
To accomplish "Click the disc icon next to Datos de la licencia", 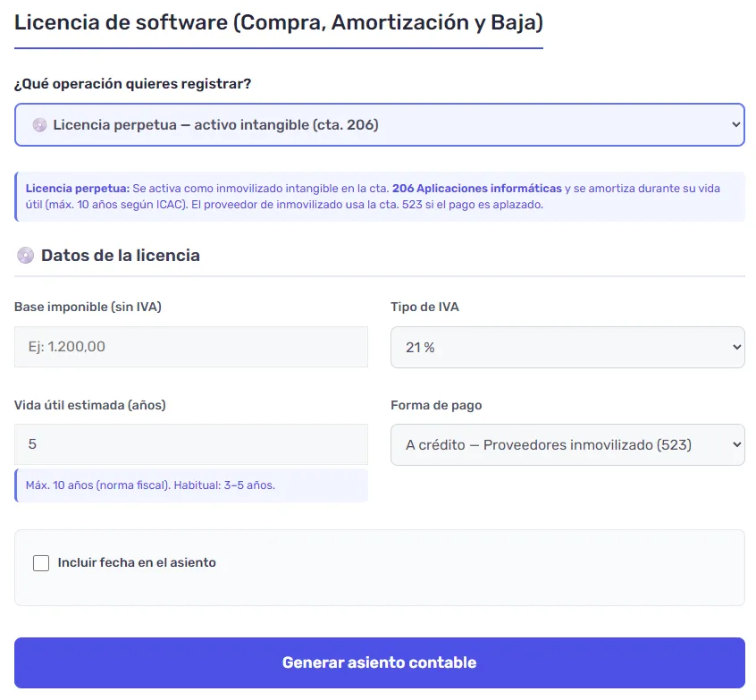I will point(25,255).
